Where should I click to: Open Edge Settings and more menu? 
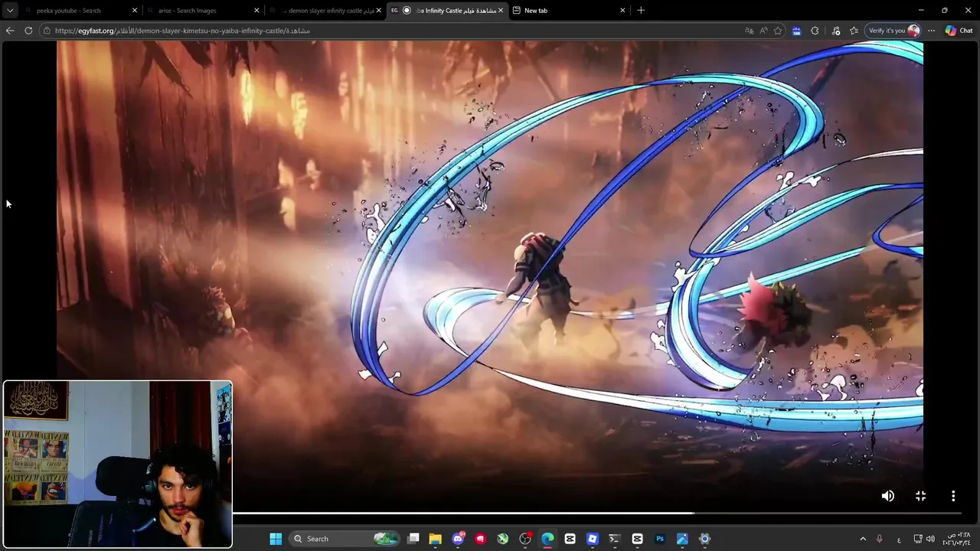pyautogui.click(x=931, y=31)
